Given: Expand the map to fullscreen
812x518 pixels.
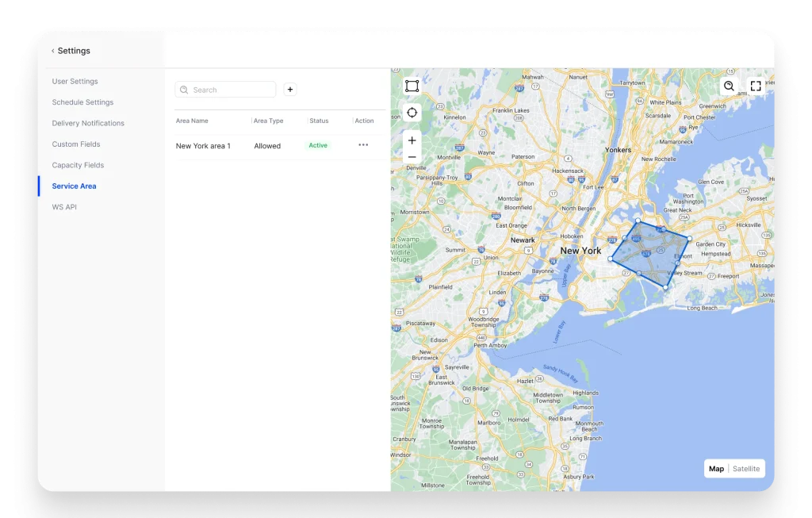Looking at the screenshot, I should [x=755, y=85].
